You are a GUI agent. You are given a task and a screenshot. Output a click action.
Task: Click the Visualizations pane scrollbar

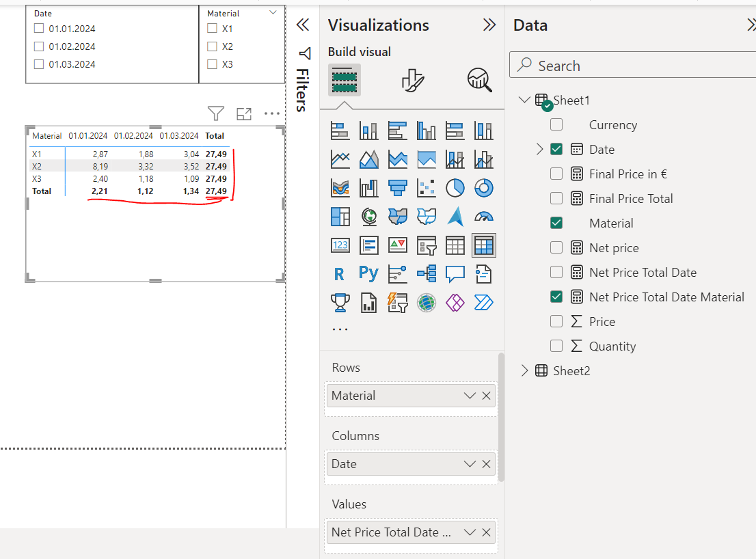501,417
